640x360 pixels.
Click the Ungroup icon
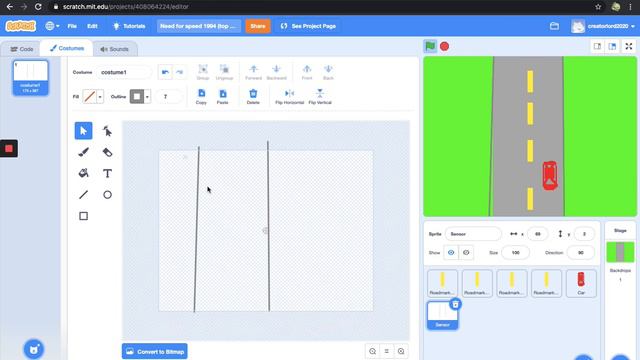click(x=224, y=72)
